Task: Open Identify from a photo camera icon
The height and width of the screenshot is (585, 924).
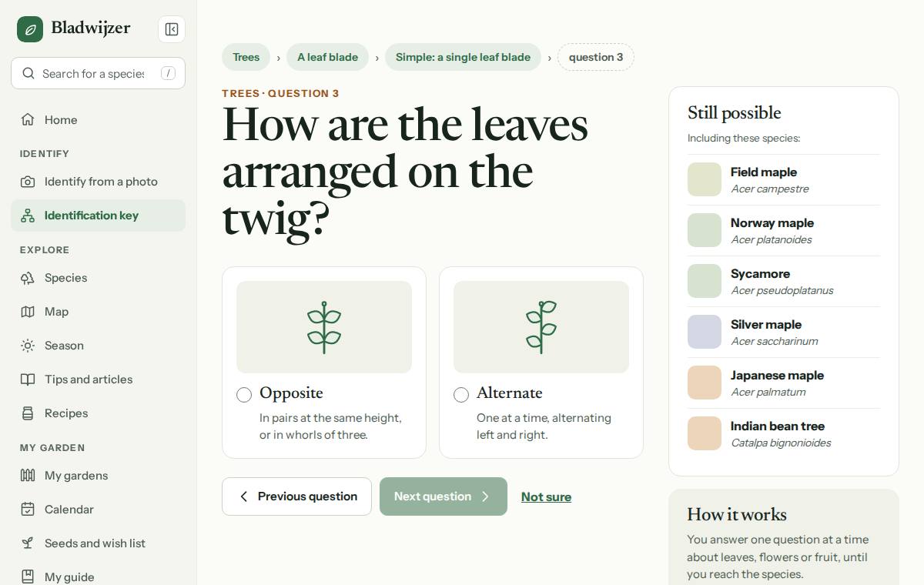Action: click(28, 182)
